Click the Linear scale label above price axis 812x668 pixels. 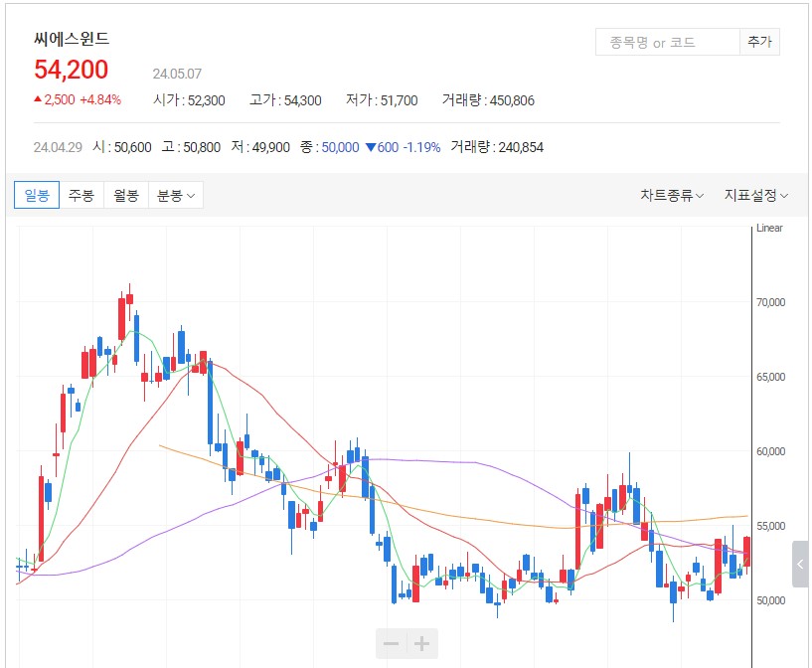pos(769,228)
